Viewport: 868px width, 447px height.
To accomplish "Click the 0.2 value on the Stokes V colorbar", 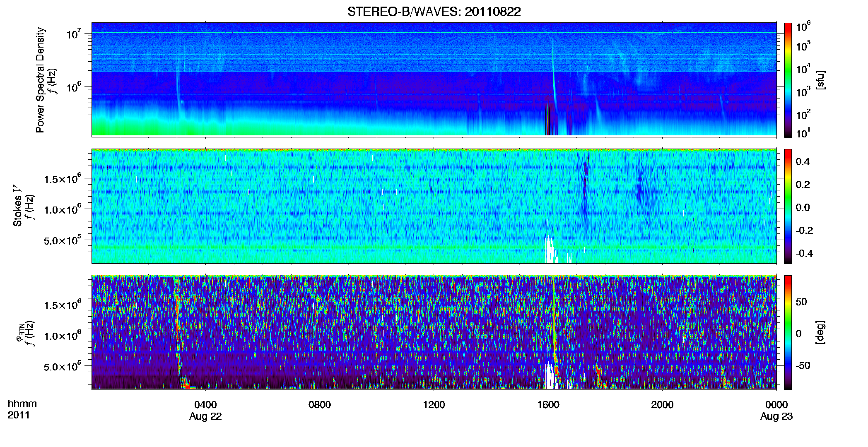I will pyautogui.click(x=803, y=185).
